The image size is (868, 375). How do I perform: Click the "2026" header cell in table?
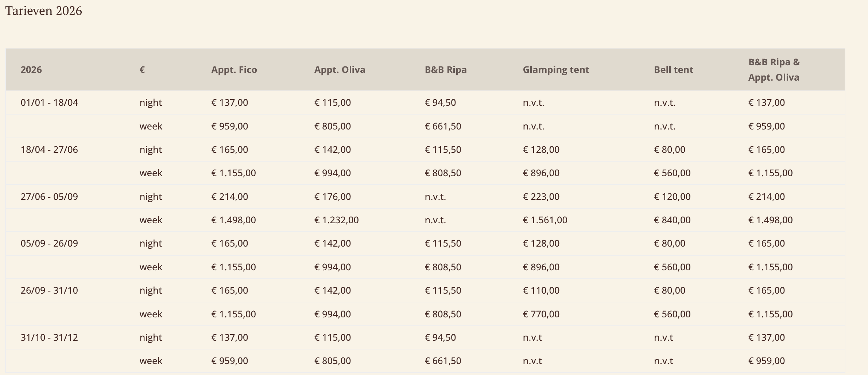pyautogui.click(x=31, y=70)
